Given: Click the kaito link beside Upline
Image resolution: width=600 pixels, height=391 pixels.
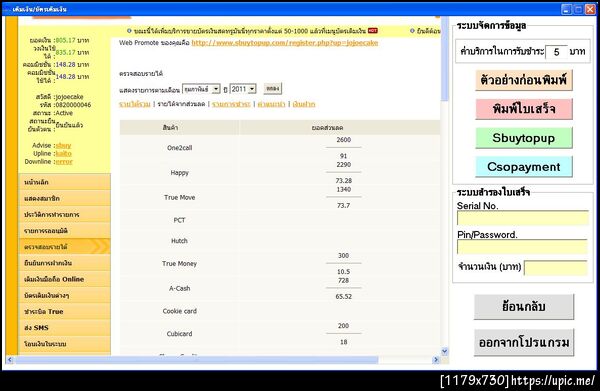Looking at the screenshot, I should [x=64, y=153].
